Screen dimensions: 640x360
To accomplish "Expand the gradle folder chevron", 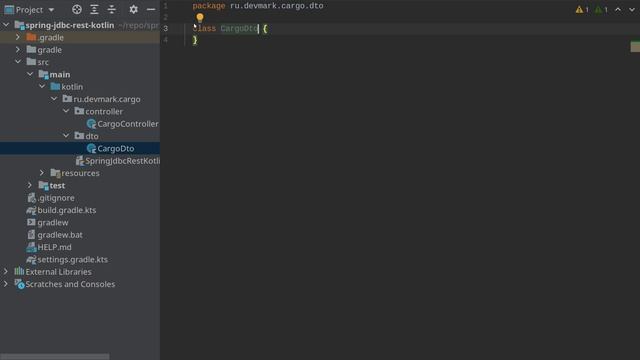I will pyautogui.click(x=18, y=49).
